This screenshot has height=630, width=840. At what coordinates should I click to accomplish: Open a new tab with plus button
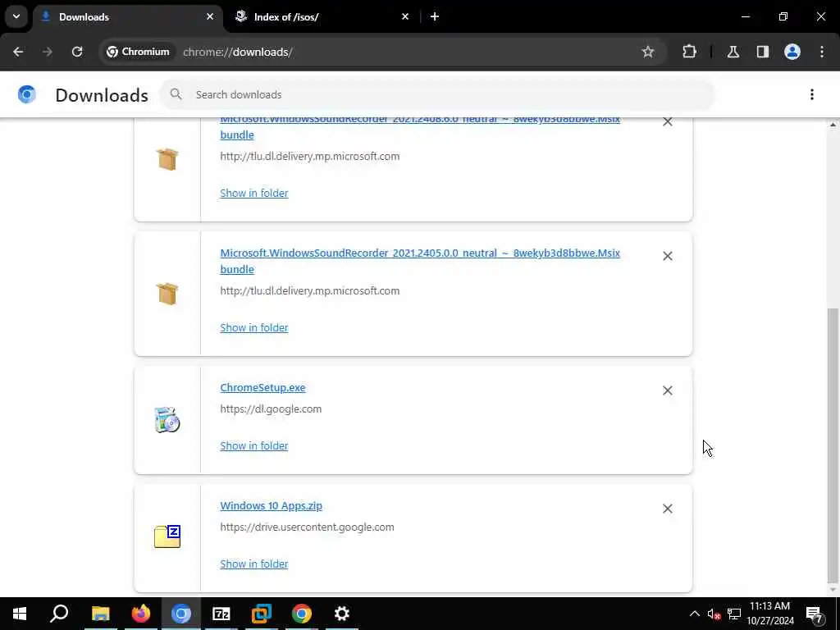coord(435,16)
